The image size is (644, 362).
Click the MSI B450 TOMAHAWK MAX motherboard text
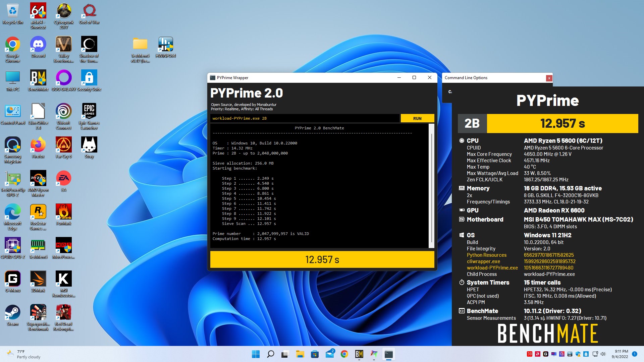[578, 220]
